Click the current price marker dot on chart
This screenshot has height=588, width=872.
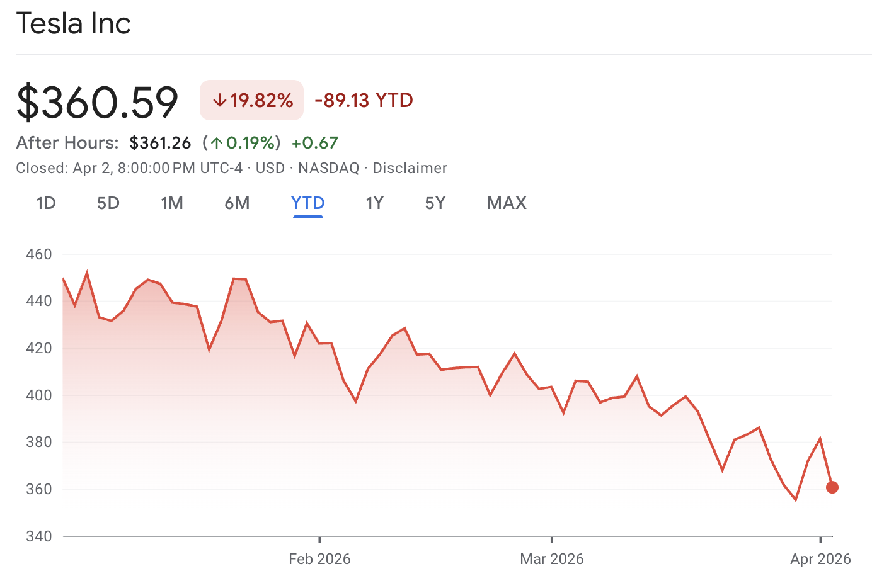[x=832, y=487]
